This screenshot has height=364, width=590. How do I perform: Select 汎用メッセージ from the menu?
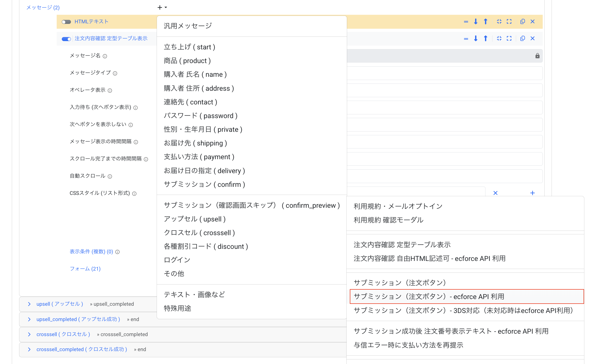(x=252, y=26)
